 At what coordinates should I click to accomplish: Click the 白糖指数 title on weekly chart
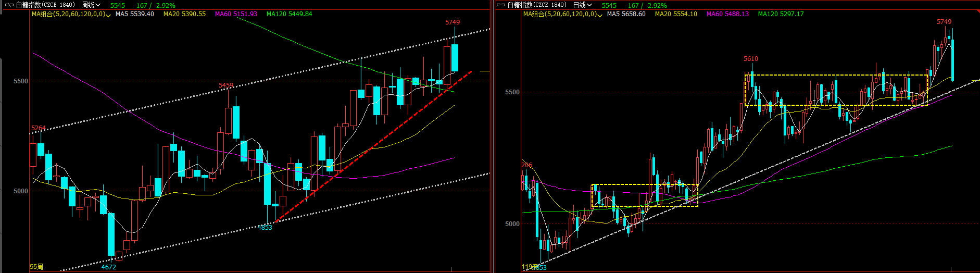(45, 5)
